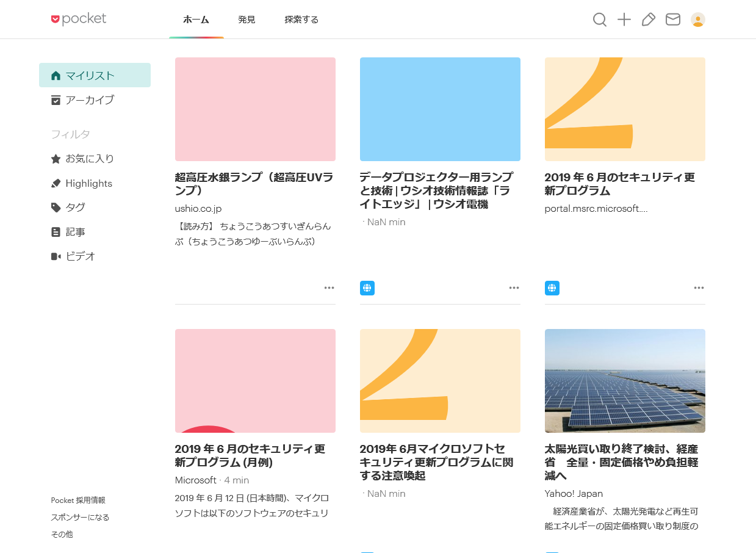Open the inbox envelope icon

coord(672,20)
